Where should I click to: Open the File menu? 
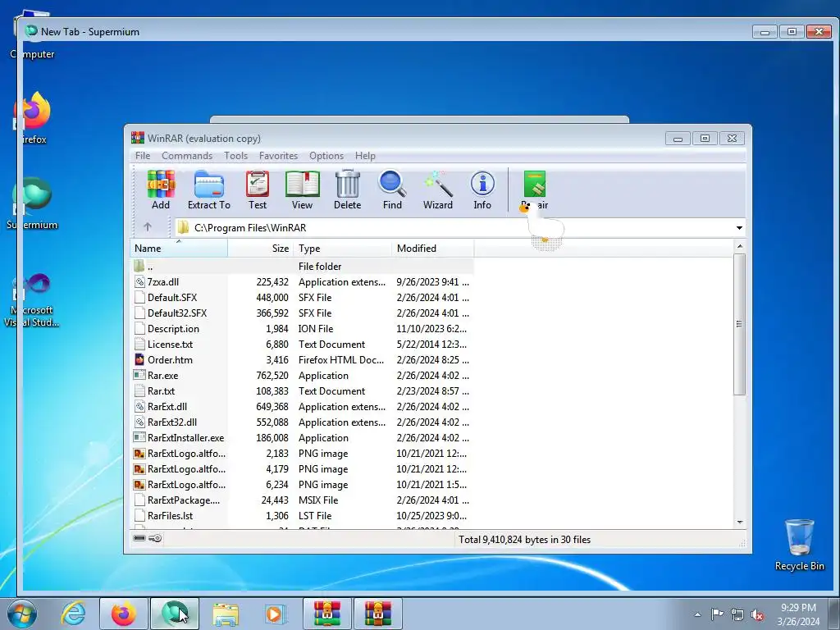[143, 156]
